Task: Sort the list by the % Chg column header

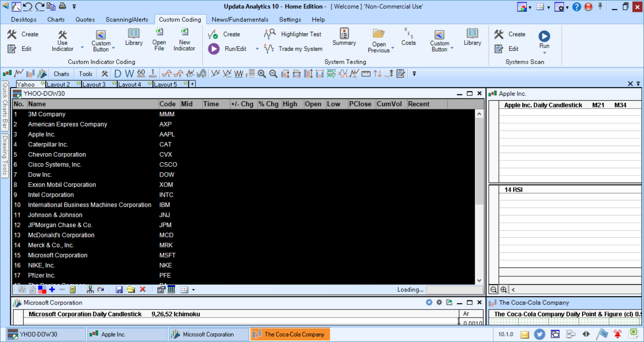Action: [x=269, y=104]
